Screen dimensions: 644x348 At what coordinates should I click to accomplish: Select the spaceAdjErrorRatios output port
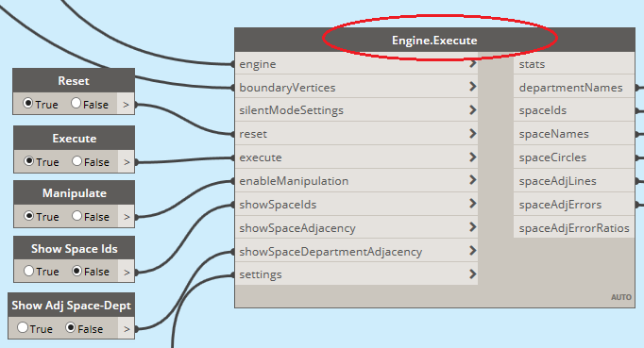pyautogui.click(x=574, y=228)
